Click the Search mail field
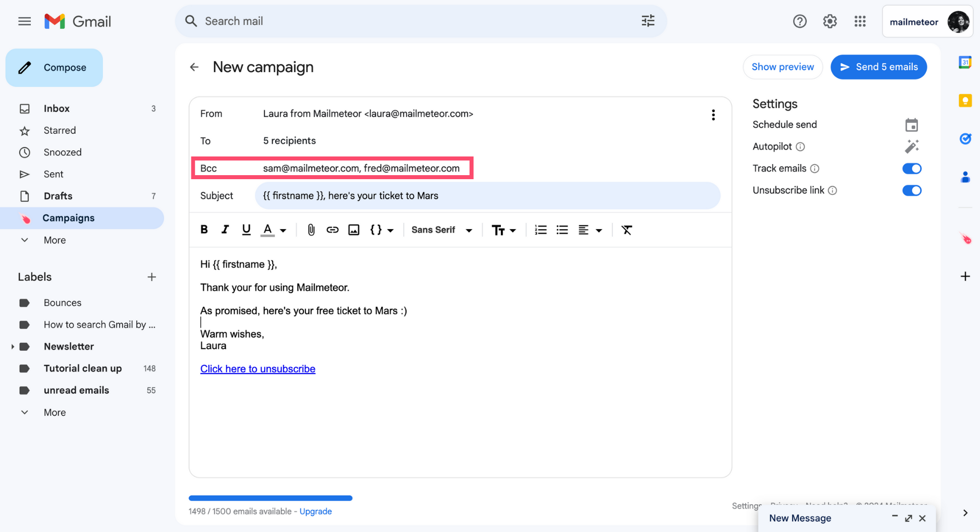980x532 pixels. point(421,21)
